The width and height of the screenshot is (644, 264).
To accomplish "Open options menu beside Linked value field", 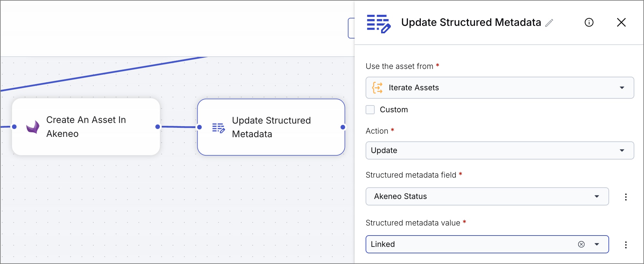I will coord(626,245).
